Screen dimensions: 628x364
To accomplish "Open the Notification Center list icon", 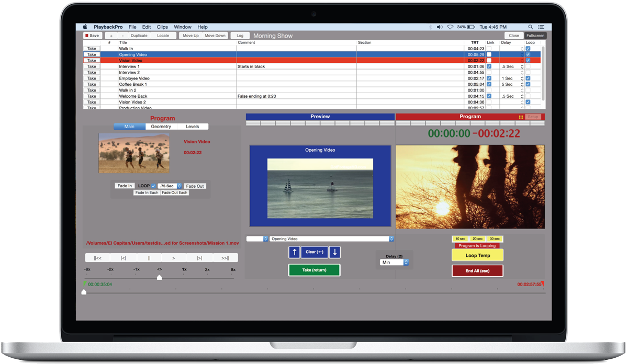I will coord(541,27).
